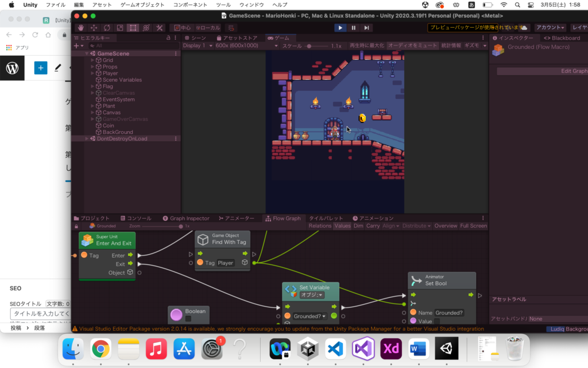The width and height of the screenshot is (588, 368).
Task: Open the Gizmos dropdown arrow
Action: tap(485, 45)
